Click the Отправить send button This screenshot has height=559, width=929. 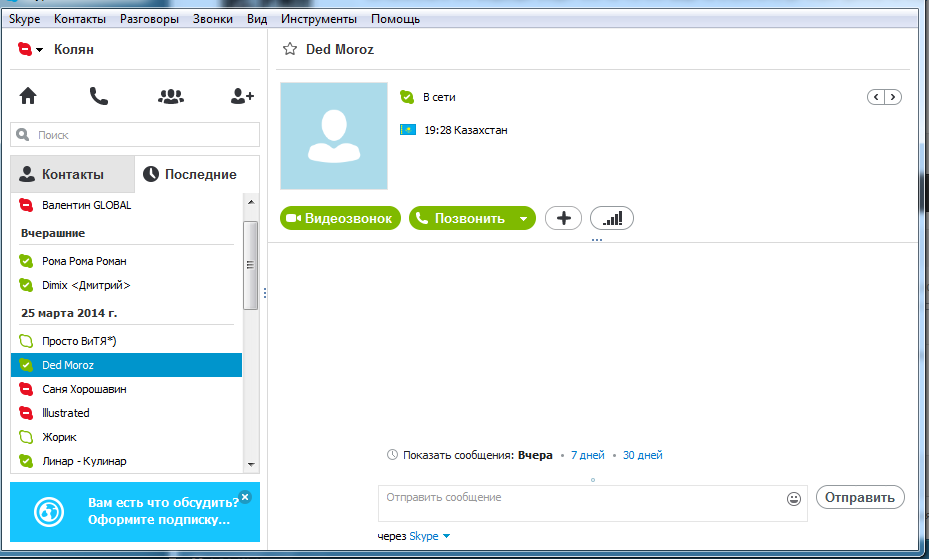coord(860,497)
